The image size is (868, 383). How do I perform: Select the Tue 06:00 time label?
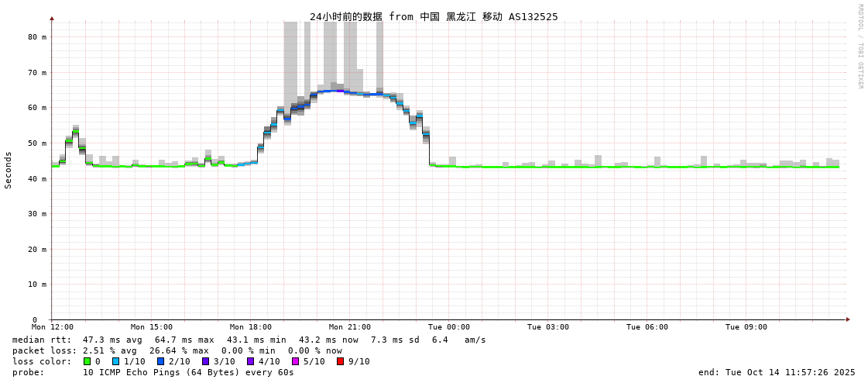click(x=647, y=327)
